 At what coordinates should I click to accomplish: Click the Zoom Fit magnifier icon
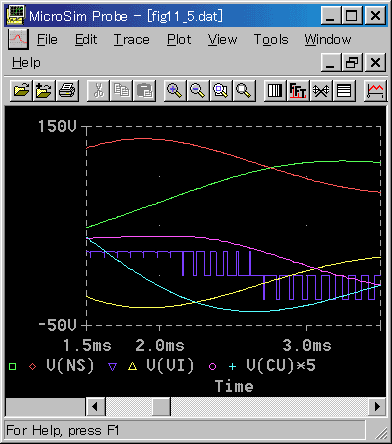tap(244, 90)
